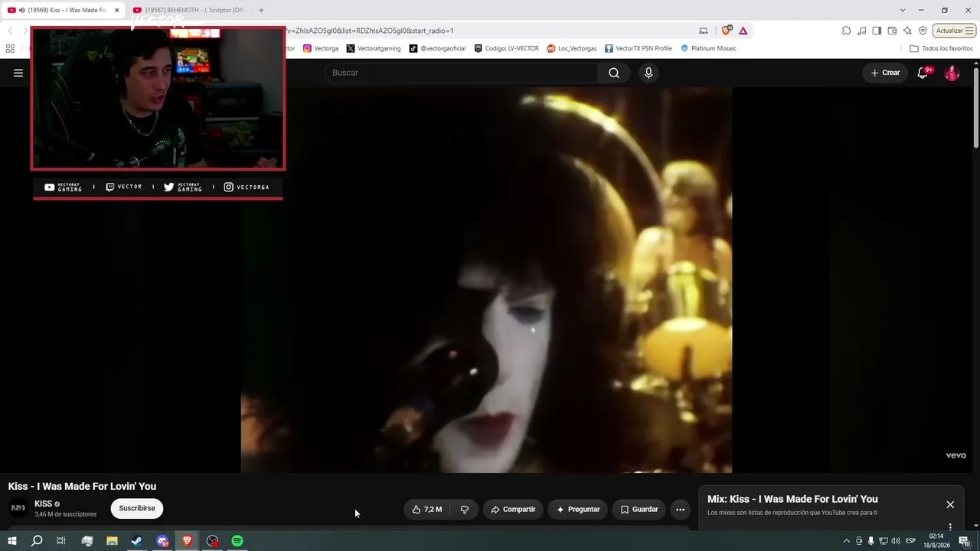Open the KISS channel name link
Image resolution: width=980 pixels, height=551 pixels.
click(x=44, y=504)
